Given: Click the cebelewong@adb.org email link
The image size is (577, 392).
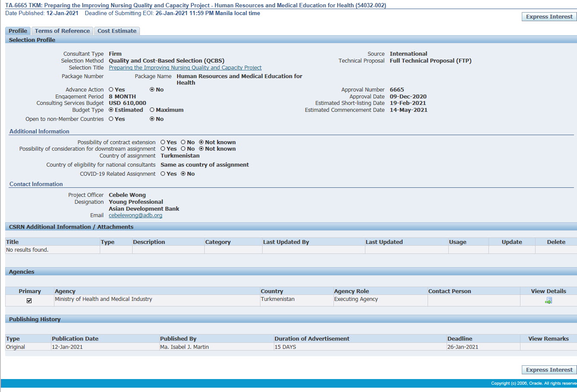Looking at the screenshot, I should click(135, 215).
